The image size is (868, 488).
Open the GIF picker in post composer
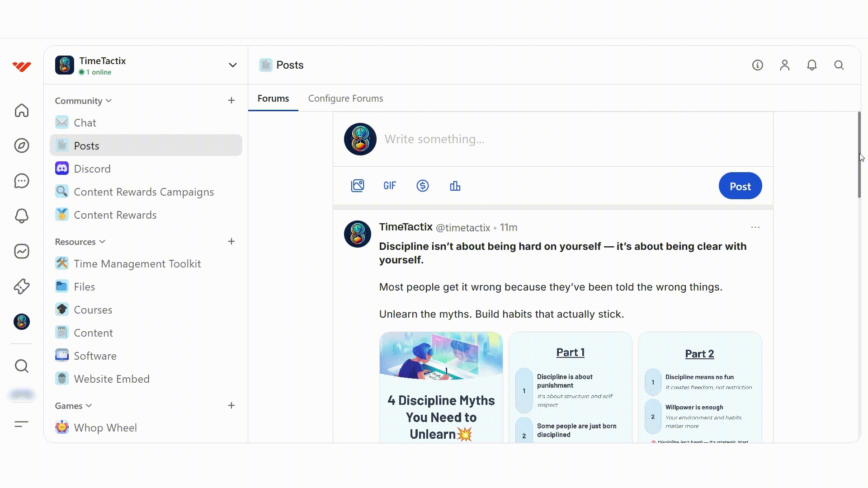(x=390, y=186)
